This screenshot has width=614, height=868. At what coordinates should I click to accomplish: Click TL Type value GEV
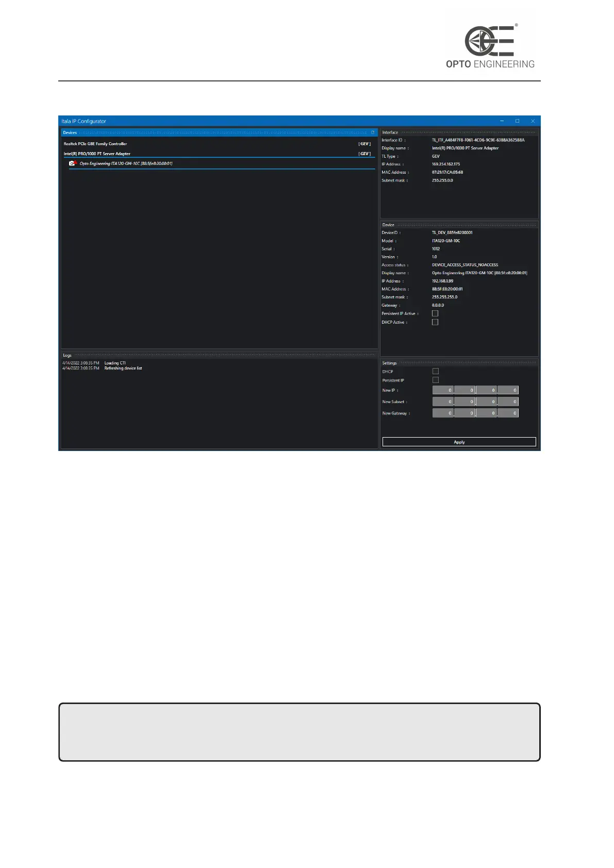click(436, 156)
